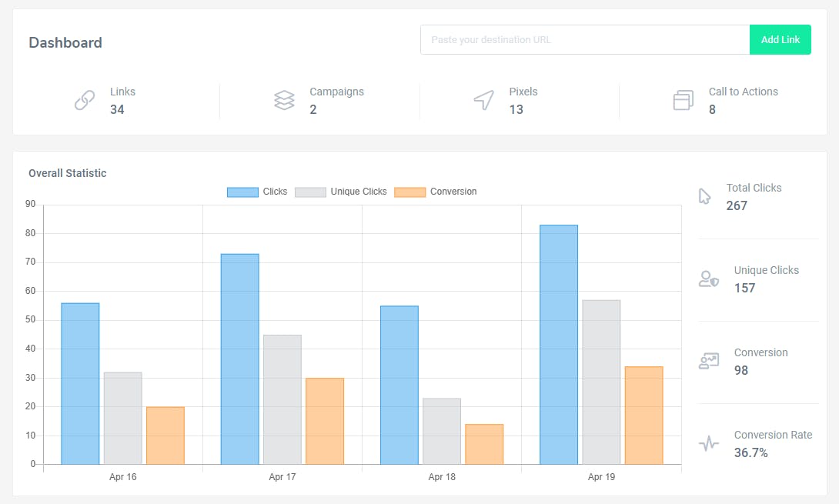
Task: Click the Links chain icon
Action: coord(85,100)
